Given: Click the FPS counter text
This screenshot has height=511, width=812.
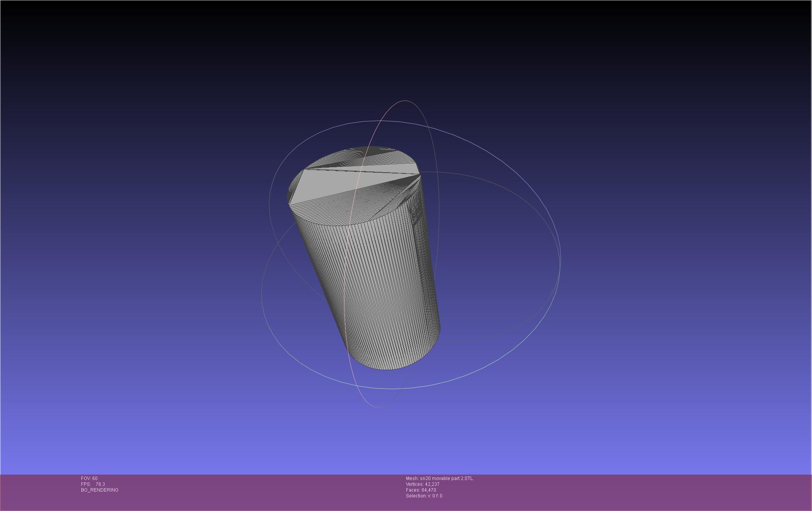Looking at the screenshot, I should click(93, 484).
